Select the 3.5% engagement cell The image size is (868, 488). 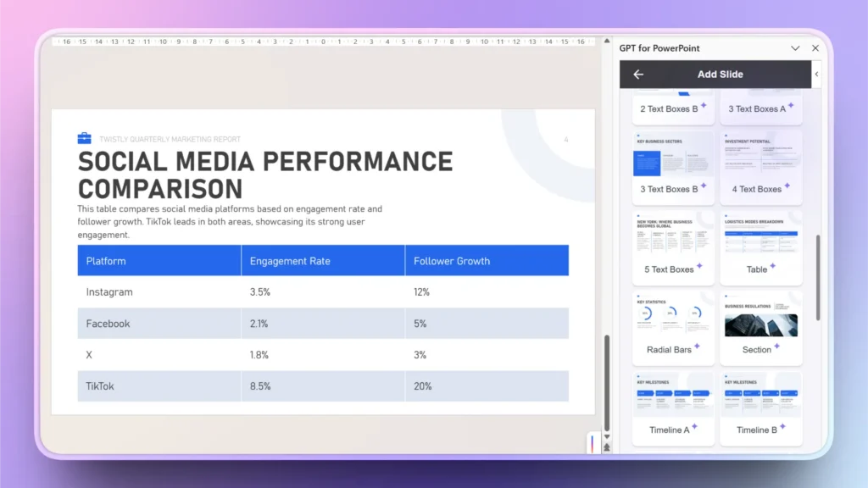click(323, 291)
